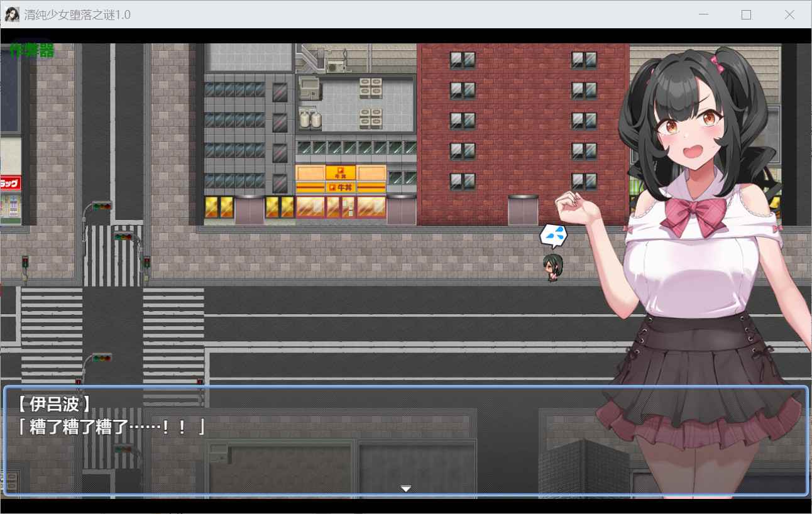Click the traffic light above the north crosswalk

pos(101,205)
